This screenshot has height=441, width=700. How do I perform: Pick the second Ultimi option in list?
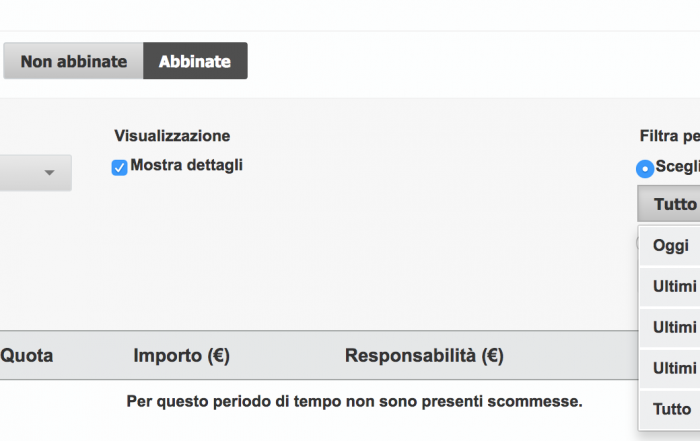pos(673,327)
